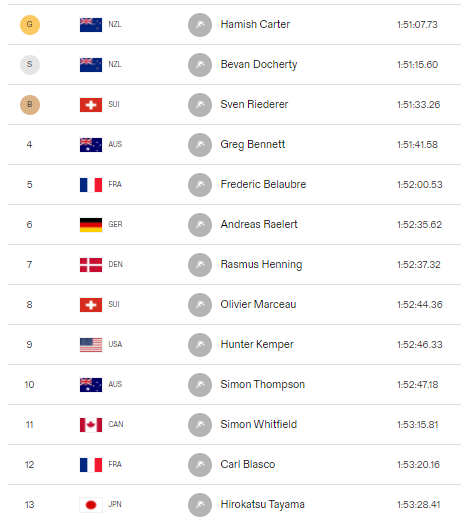Open Rasmus Henning's athlete page
Screen dimensions: 461x519
(261, 264)
